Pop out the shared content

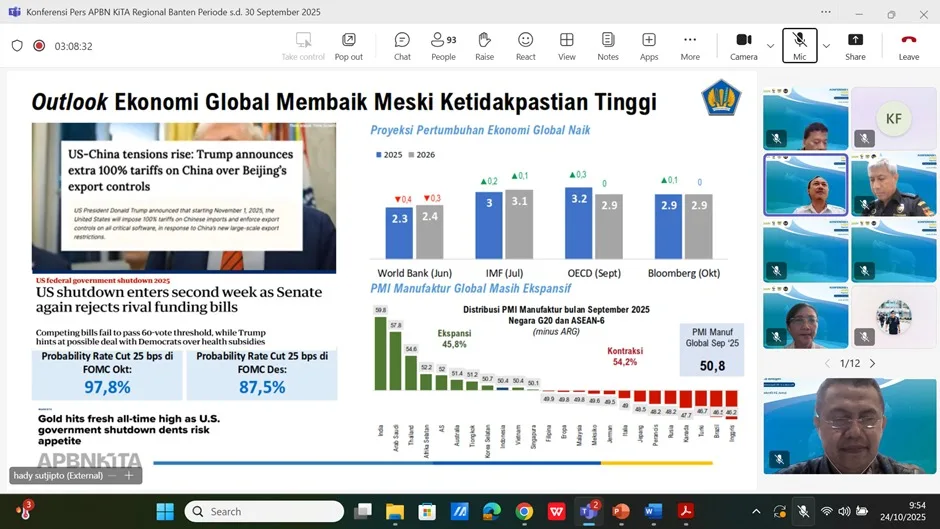349,45
